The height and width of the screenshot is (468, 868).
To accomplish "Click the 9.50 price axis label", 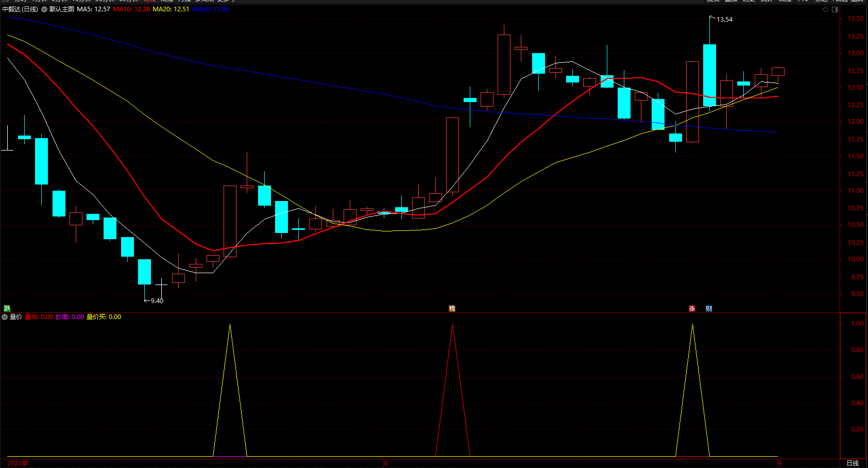I will pyautogui.click(x=857, y=294).
